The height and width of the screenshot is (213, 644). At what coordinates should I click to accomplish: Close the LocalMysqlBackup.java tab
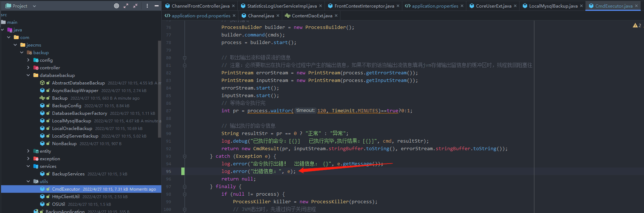(581, 6)
